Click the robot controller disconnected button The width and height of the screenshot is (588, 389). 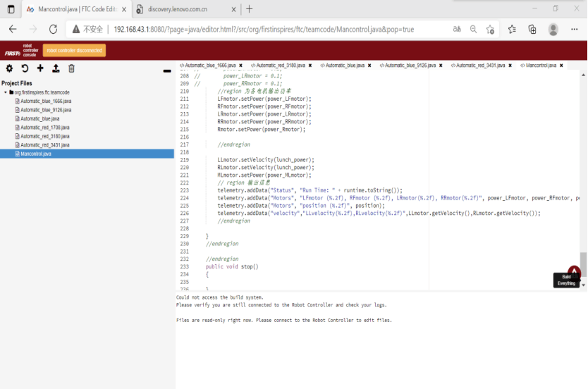click(x=74, y=50)
